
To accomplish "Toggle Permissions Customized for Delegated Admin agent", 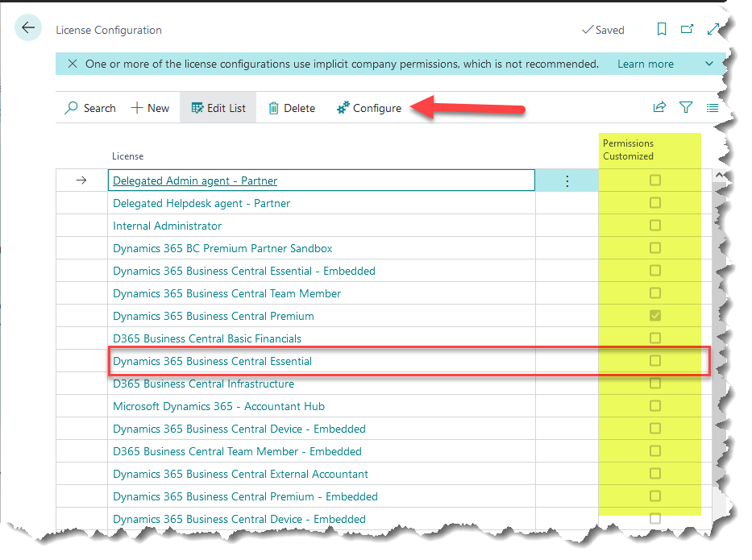I will click(654, 180).
